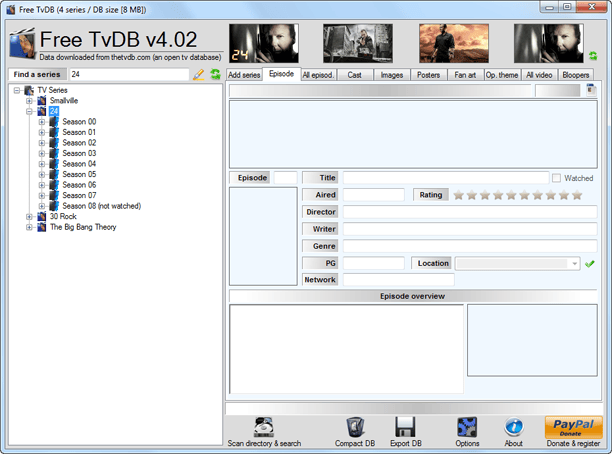Select The Big Bang Theory series icon
Image resolution: width=612 pixels, height=454 pixels.
point(42,227)
